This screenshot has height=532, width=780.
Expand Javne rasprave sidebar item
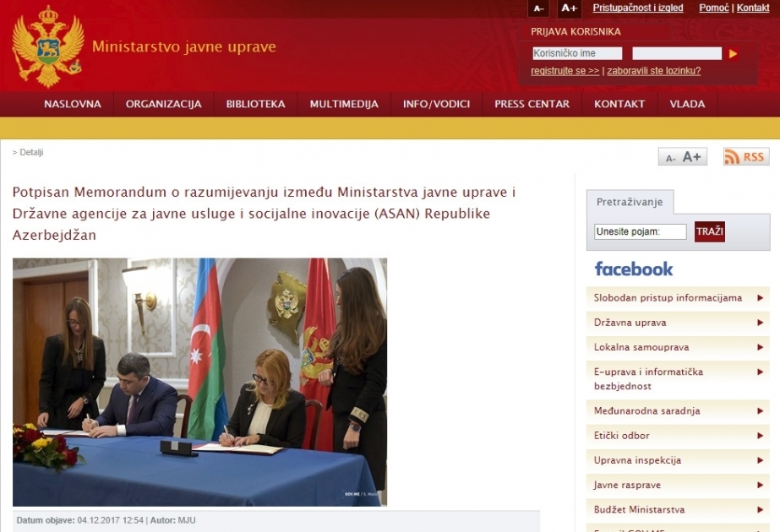[678, 485]
